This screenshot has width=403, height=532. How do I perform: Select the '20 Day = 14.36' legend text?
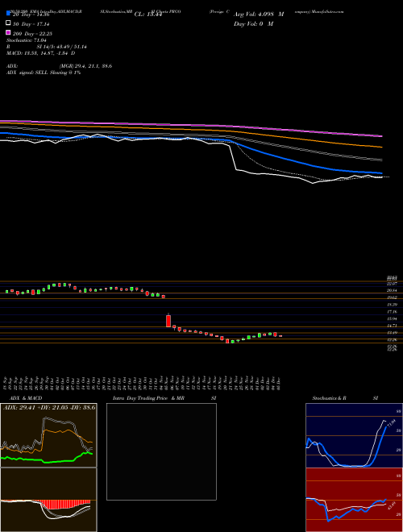point(31,15)
